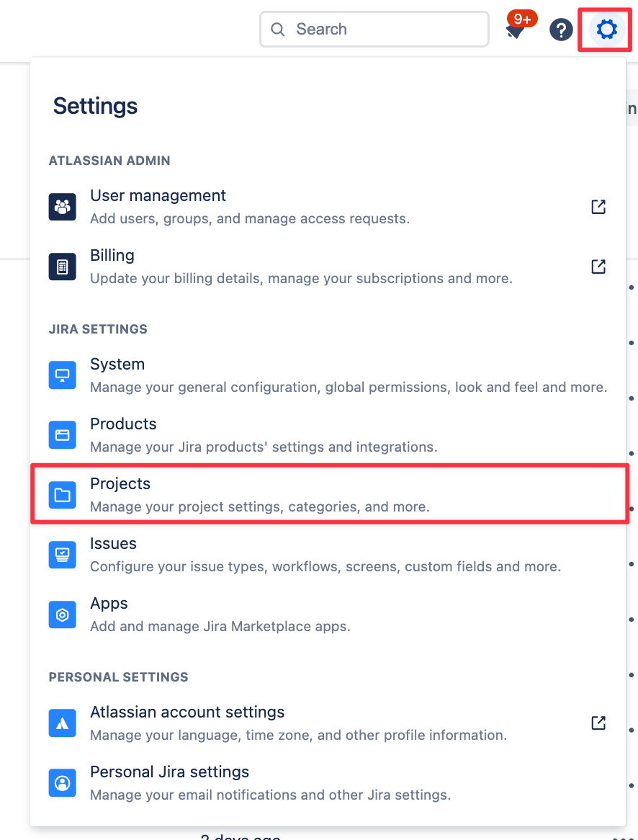Click the Atlassian account settings icon
This screenshot has width=638, height=840.
(62, 723)
